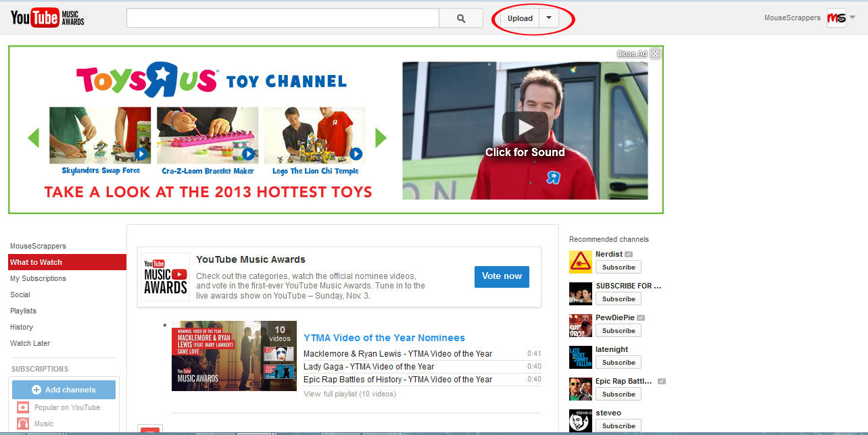Image resolution: width=868 pixels, height=435 pixels.
Task: Play Epic Rap Battles of History YTMA video
Action: tap(397, 379)
